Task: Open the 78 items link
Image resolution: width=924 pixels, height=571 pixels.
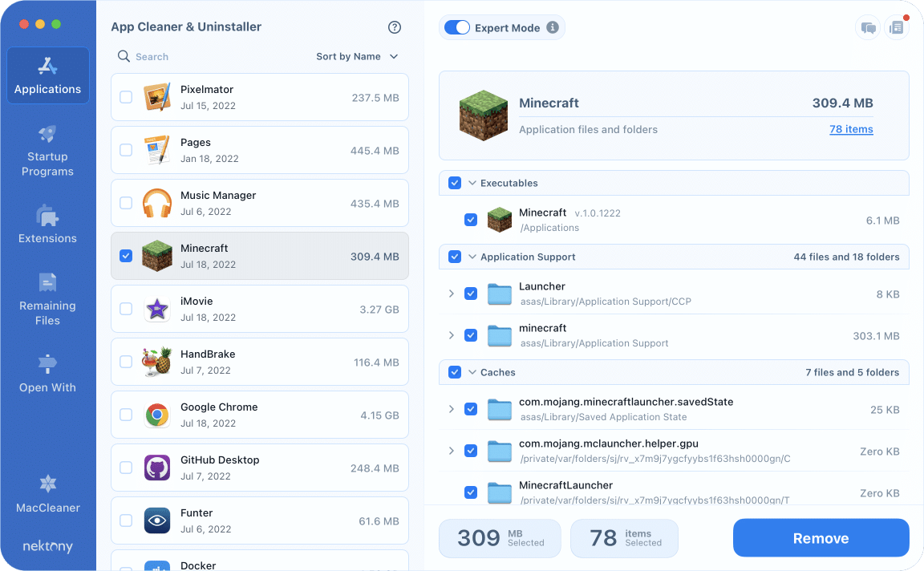Action: (851, 129)
